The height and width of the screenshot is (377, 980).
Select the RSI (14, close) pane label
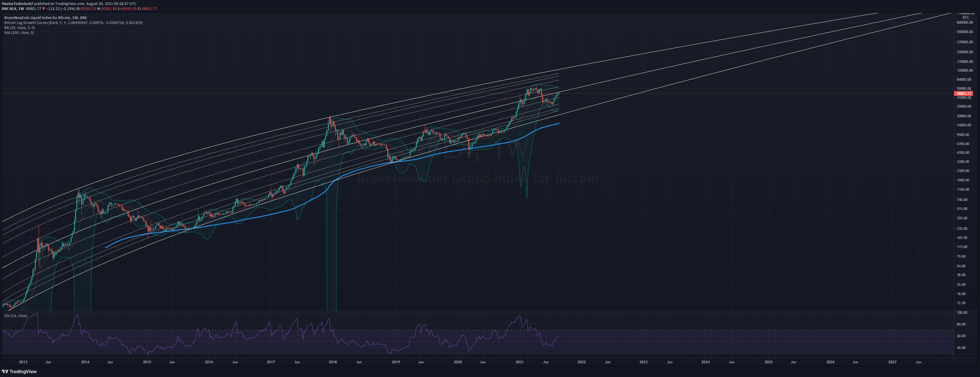16,316
